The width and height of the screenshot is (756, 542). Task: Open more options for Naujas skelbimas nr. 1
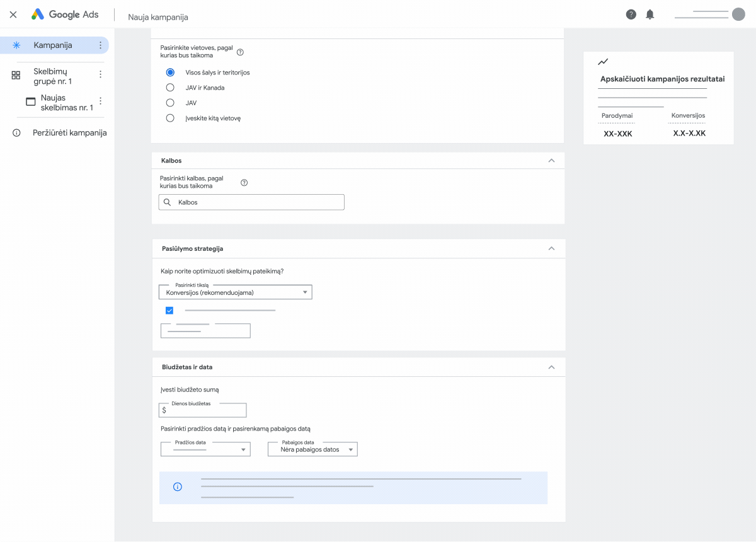(x=100, y=101)
